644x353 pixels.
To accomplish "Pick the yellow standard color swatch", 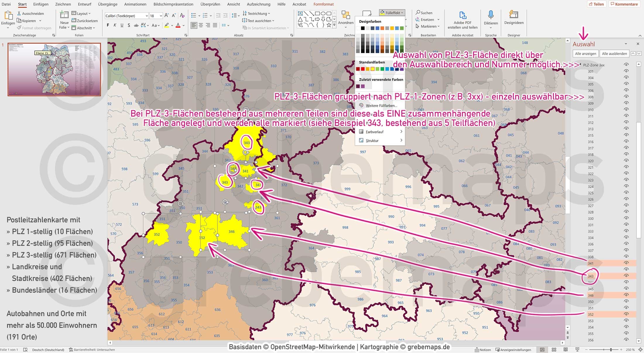I will point(372,69).
